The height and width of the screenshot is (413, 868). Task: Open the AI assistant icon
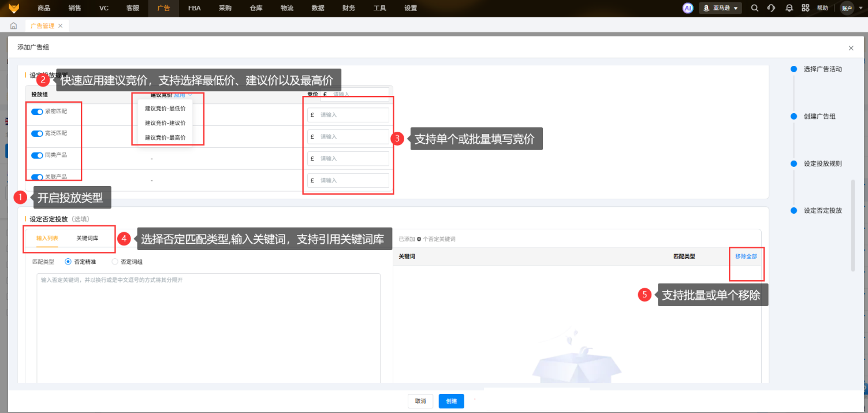coord(687,8)
